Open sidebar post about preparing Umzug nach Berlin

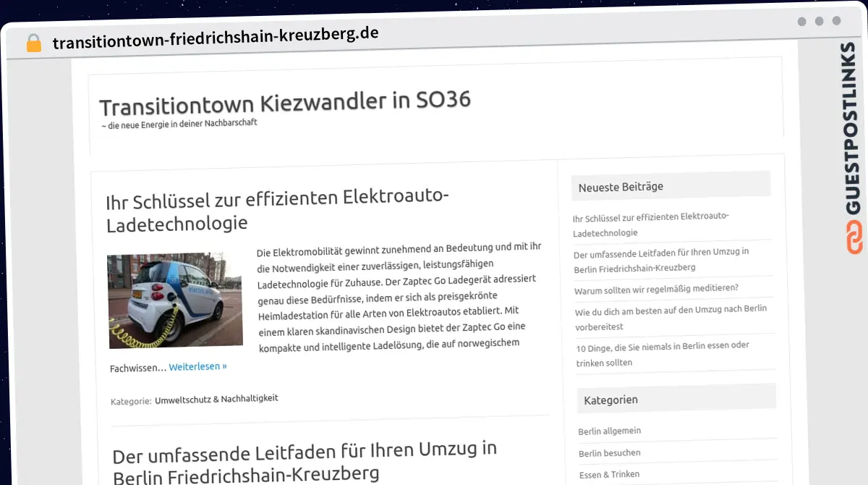coord(670,317)
